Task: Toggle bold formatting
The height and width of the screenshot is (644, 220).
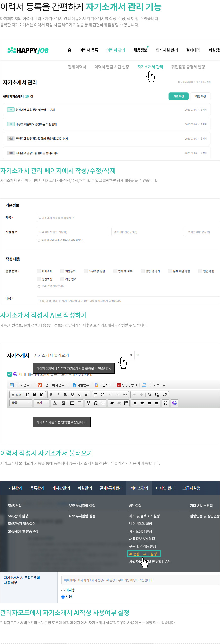Action: [x=51, y=395]
